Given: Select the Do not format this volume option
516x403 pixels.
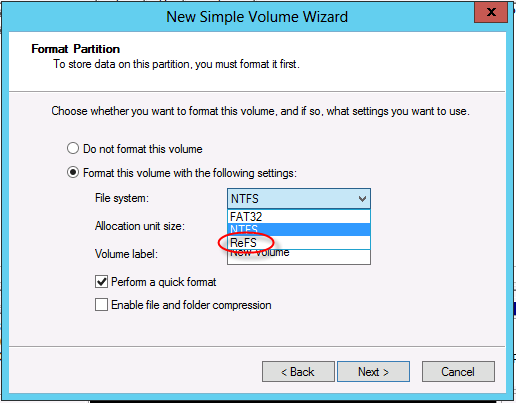Looking at the screenshot, I should [73, 148].
